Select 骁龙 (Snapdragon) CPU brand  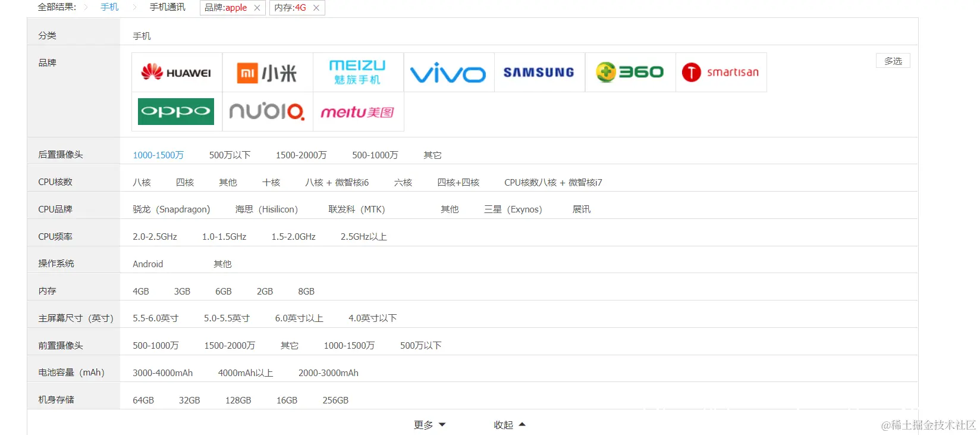point(171,209)
